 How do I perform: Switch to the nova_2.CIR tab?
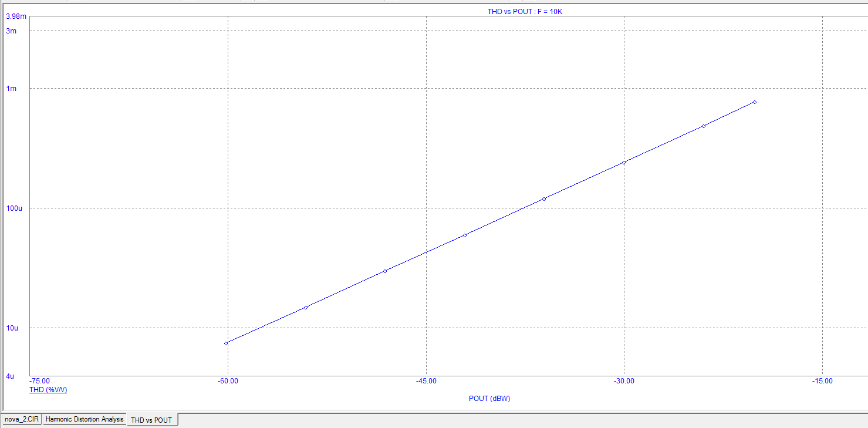[22, 420]
